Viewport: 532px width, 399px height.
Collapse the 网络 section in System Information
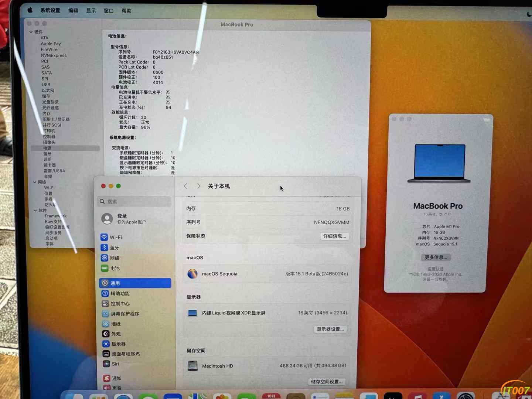35,182
